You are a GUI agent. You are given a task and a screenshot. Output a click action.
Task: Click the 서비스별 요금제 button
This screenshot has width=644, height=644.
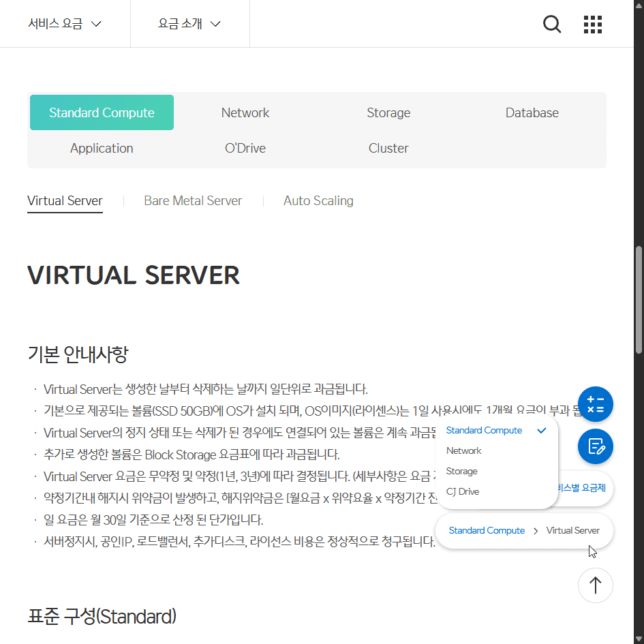pyautogui.click(x=583, y=489)
